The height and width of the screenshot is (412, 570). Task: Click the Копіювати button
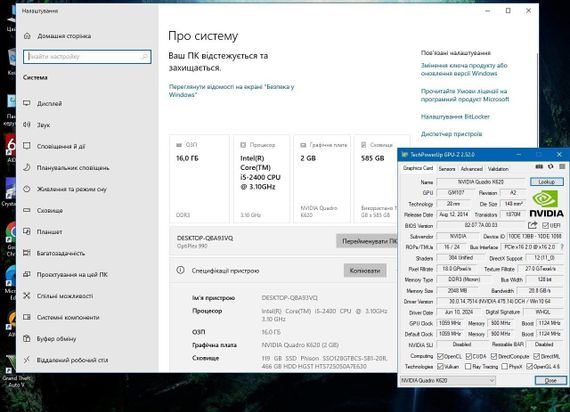365,271
